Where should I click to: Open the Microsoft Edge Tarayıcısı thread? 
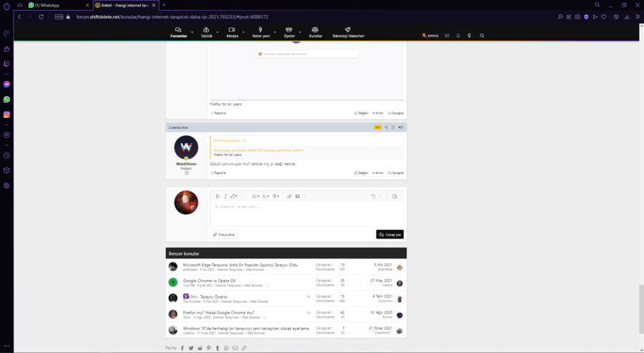(x=240, y=265)
